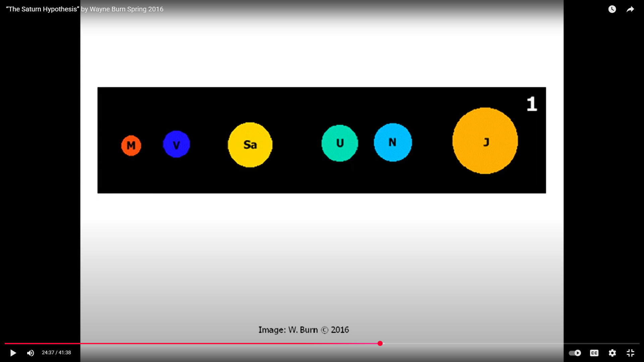
Task: Click the orange J planet circle
Action: pos(485,141)
